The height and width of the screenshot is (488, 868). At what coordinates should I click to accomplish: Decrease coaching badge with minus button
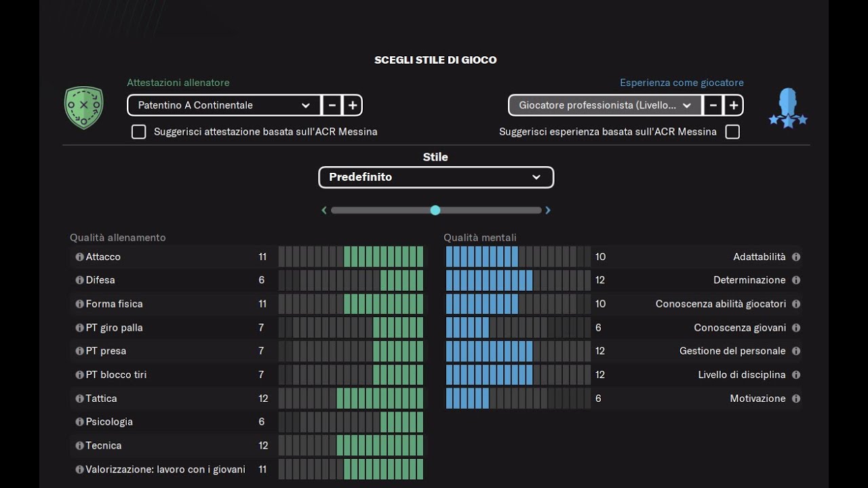point(332,105)
